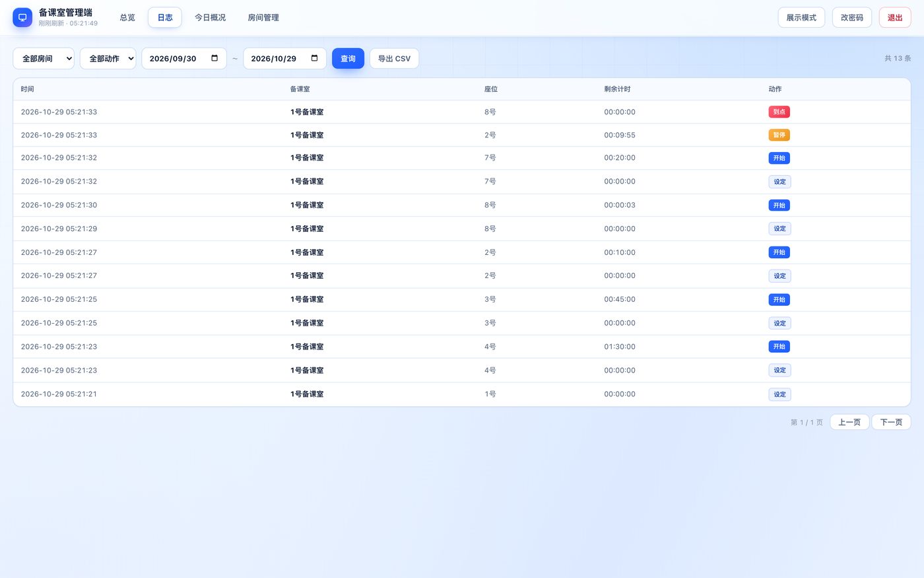Click remaining time value 00:10:00
Image resolution: width=924 pixels, height=578 pixels.
pyautogui.click(x=620, y=252)
